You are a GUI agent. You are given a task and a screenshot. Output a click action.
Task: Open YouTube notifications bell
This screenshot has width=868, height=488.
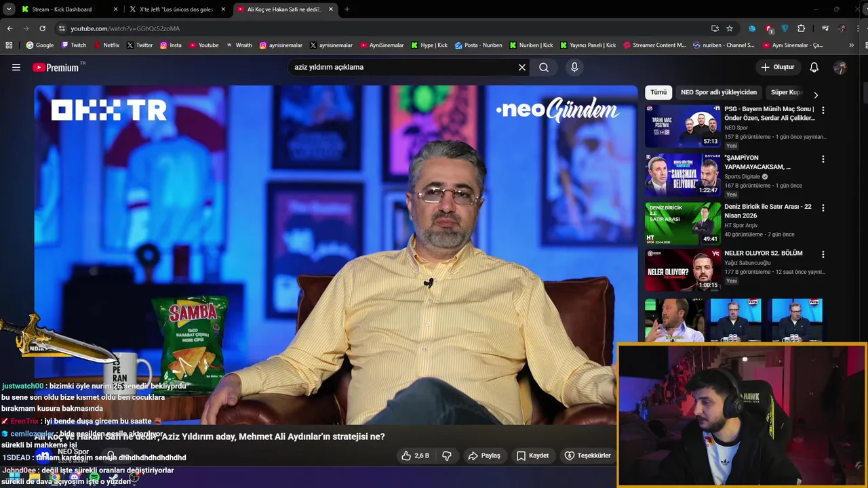click(x=814, y=67)
